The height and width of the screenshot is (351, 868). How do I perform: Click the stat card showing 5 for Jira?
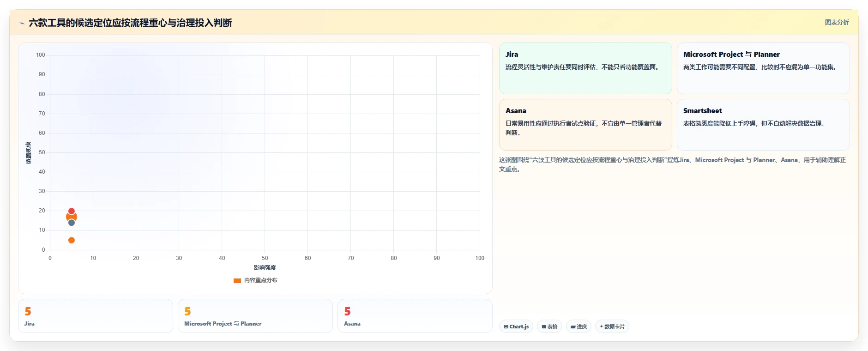[x=96, y=316]
